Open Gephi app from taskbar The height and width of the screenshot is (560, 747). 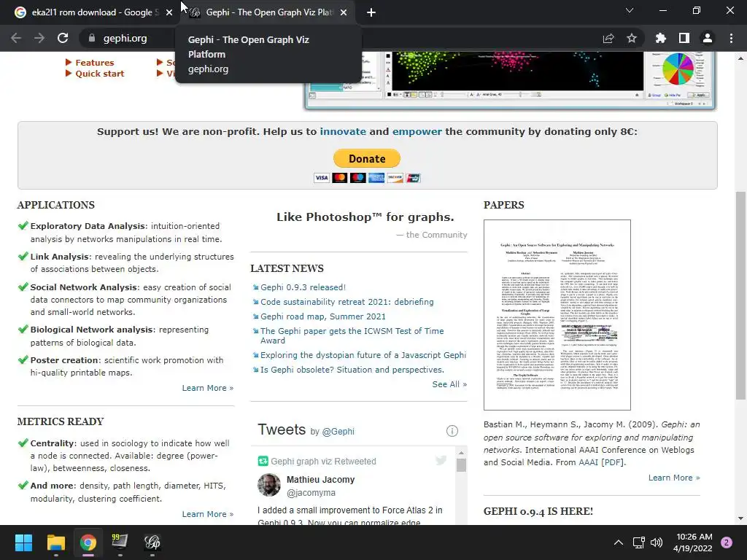[x=152, y=542]
